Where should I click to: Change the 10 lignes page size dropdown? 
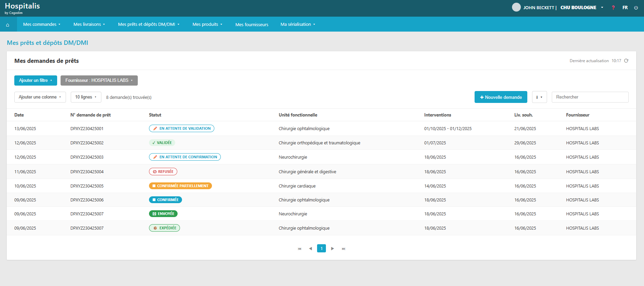pos(86,97)
